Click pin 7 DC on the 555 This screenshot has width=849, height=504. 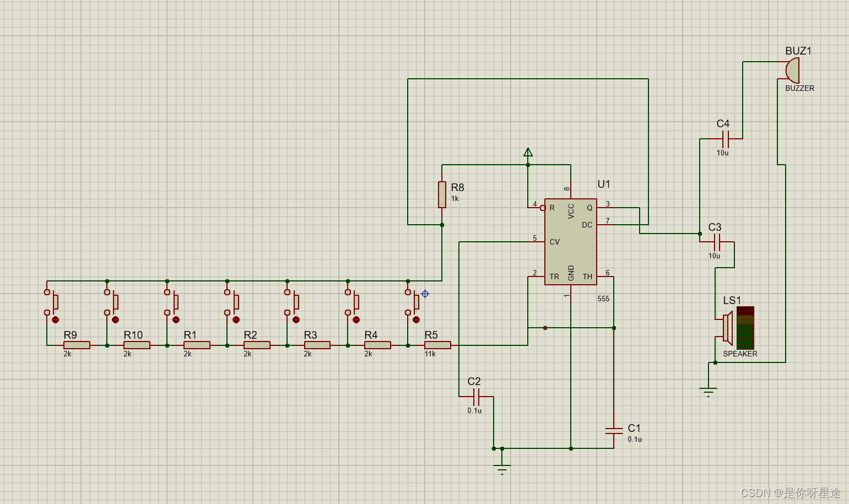(x=604, y=225)
